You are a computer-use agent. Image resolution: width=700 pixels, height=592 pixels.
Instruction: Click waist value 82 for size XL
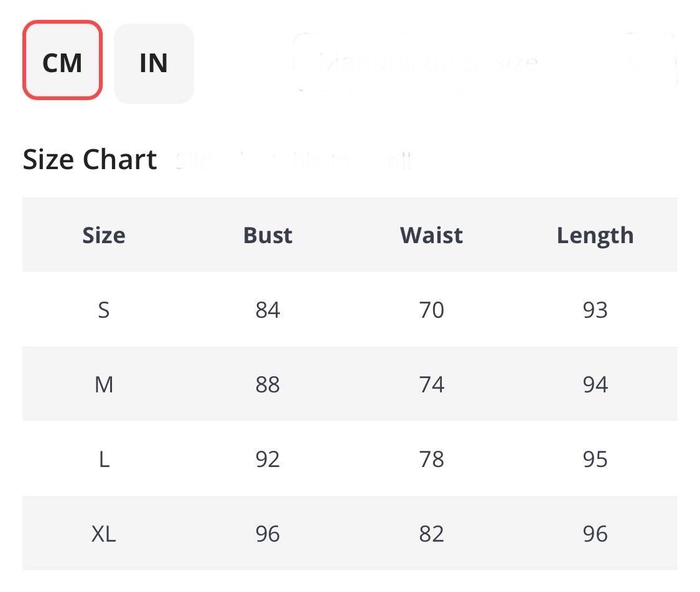coord(431,534)
